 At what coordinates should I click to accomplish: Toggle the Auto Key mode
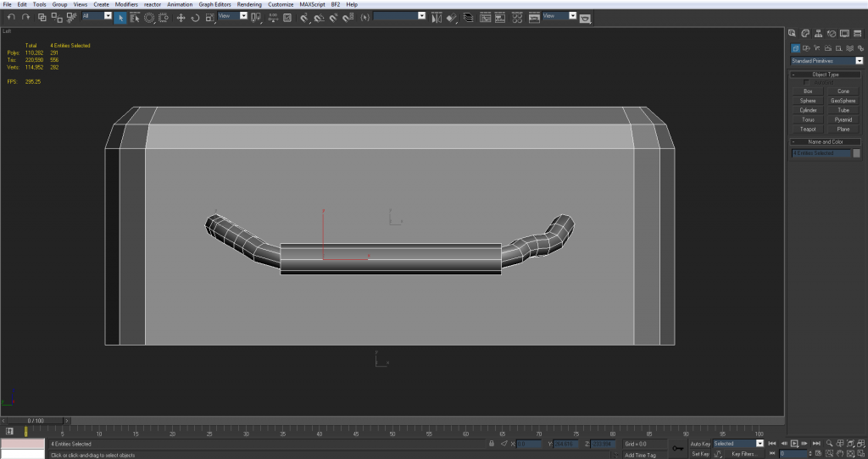[699, 443]
